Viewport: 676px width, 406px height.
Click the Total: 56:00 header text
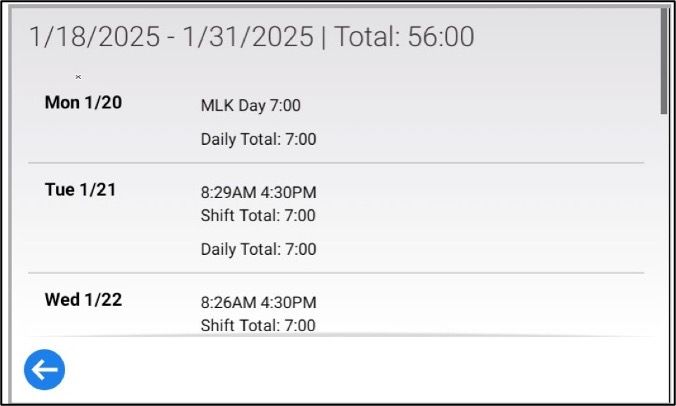(x=404, y=37)
